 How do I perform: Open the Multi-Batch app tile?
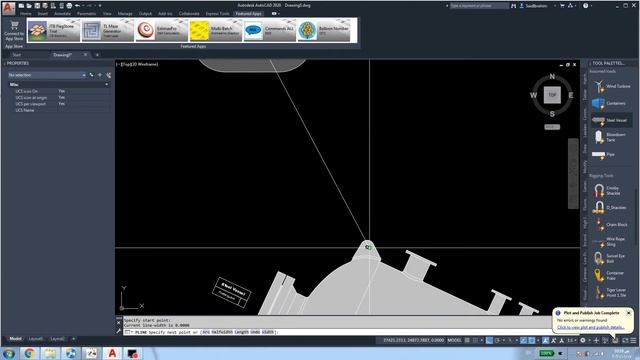(216, 31)
